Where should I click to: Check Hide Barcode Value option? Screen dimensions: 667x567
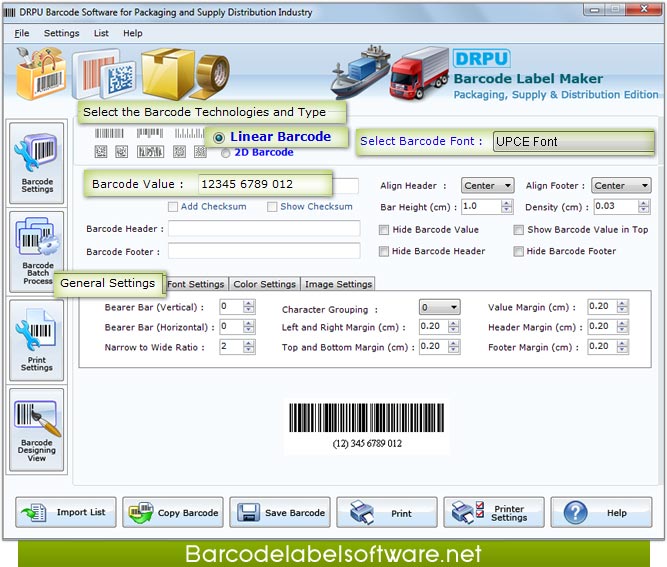coord(384,230)
